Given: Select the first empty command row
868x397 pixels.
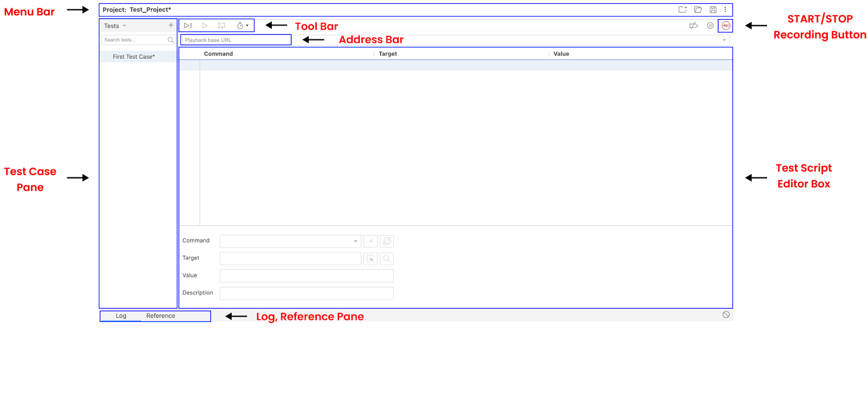Looking at the screenshot, I should (x=456, y=65).
